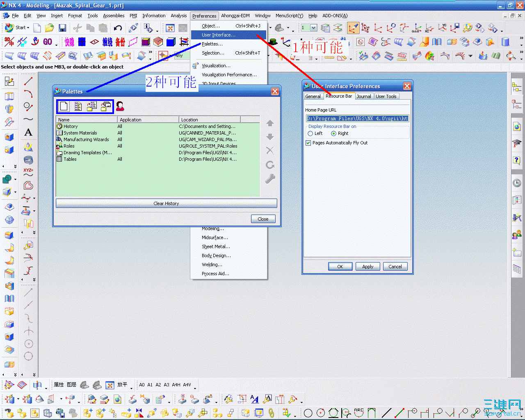Refresh the palette list
Screen dimensions: 525x420
(270, 165)
